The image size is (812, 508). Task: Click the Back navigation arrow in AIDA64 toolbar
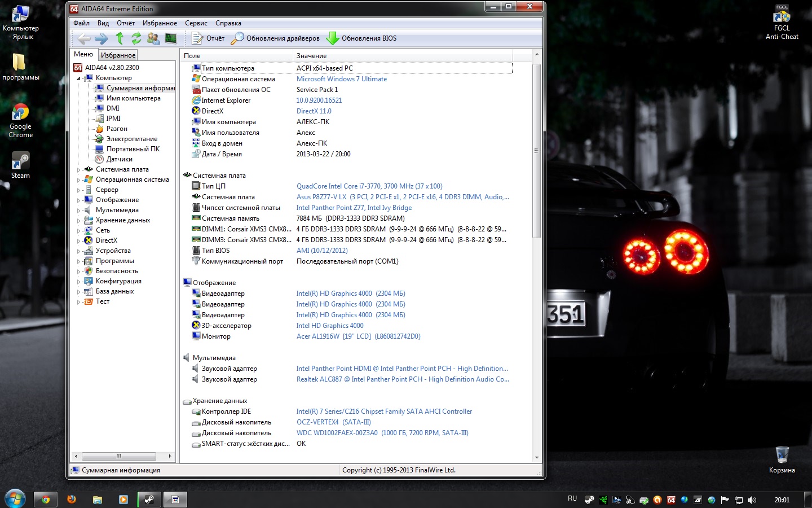(84, 38)
